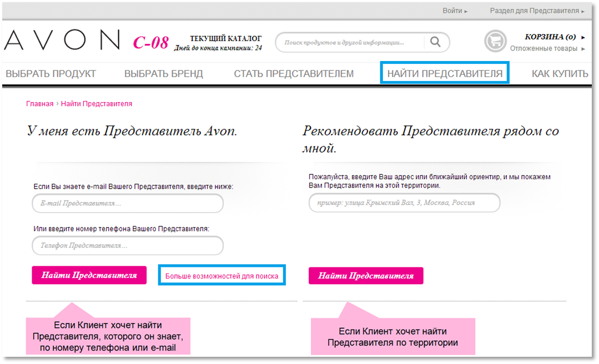Focus the address example input field
599x364 pixels.
(404, 203)
